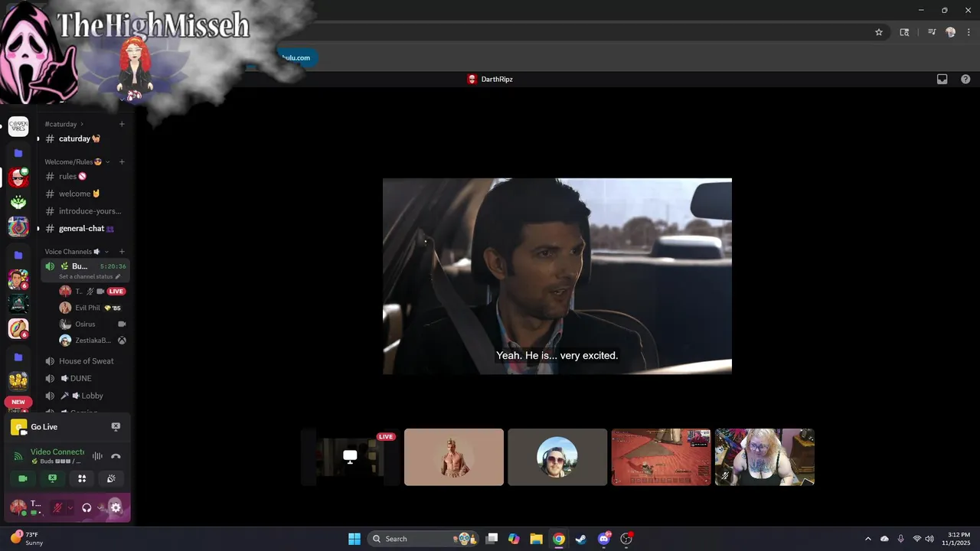Stop streaming via icon beside Go Live
980x551 pixels.
[x=116, y=427]
